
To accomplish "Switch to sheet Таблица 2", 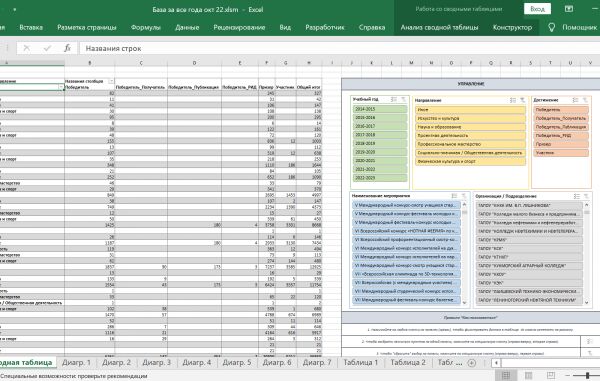I will point(408,362).
